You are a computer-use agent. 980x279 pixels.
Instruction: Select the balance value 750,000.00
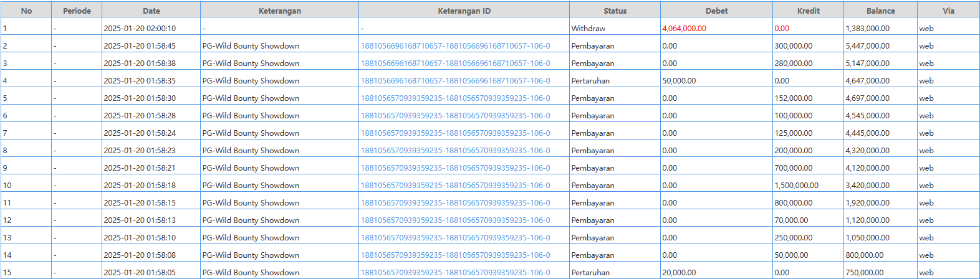865,273
